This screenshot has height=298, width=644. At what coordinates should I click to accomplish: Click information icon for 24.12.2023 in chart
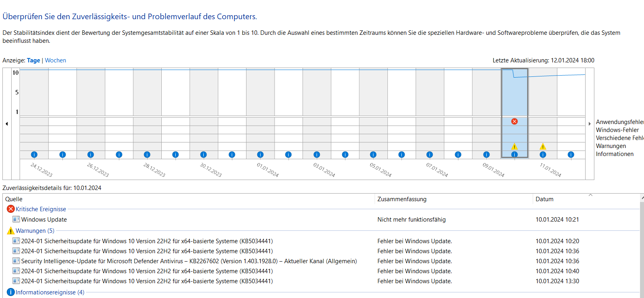(34, 155)
